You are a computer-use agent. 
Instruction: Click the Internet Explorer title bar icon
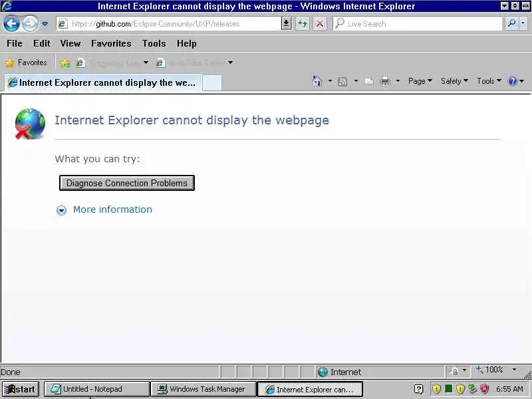pos(7,6)
